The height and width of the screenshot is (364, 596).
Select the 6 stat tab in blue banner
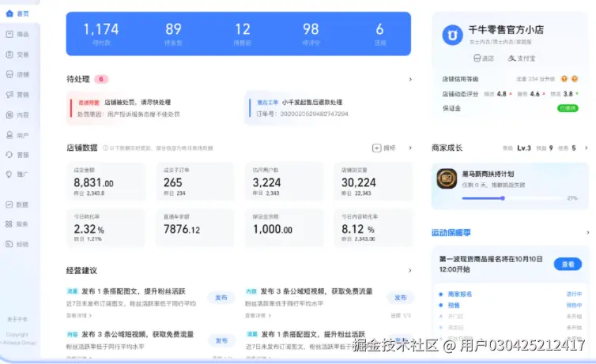pos(379,34)
